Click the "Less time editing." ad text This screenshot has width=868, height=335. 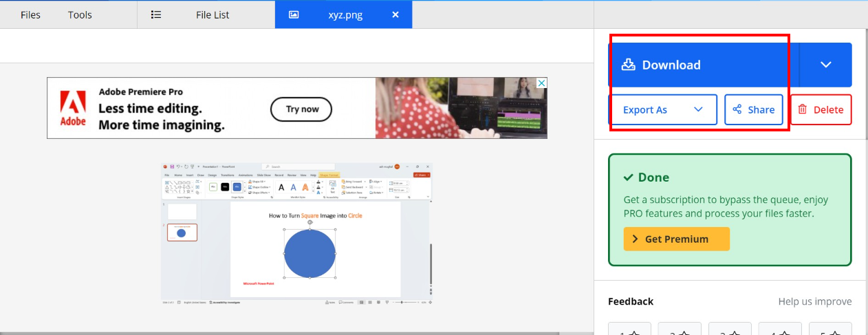tap(150, 109)
